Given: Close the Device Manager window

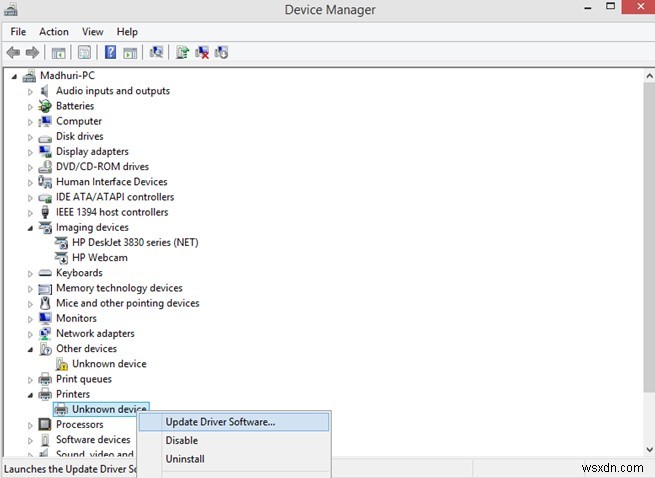Looking at the screenshot, I should pos(639,7).
